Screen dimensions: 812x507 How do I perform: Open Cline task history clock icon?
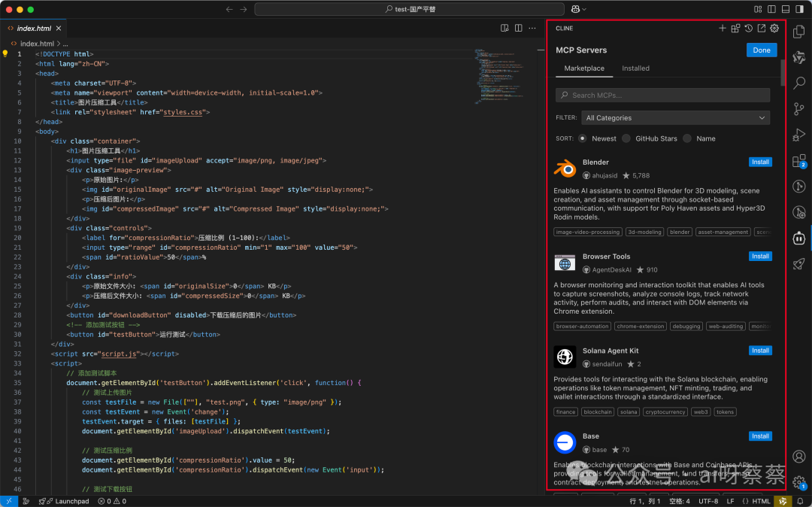click(x=748, y=28)
